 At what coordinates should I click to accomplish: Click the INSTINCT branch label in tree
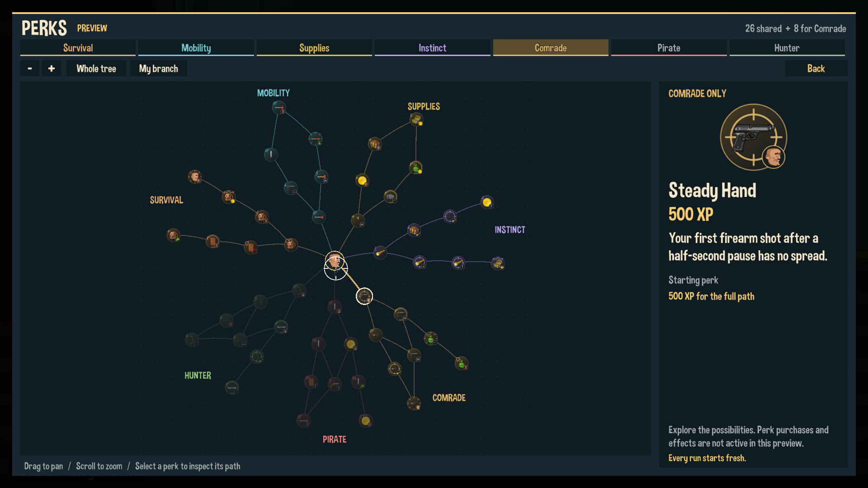tap(510, 230)
